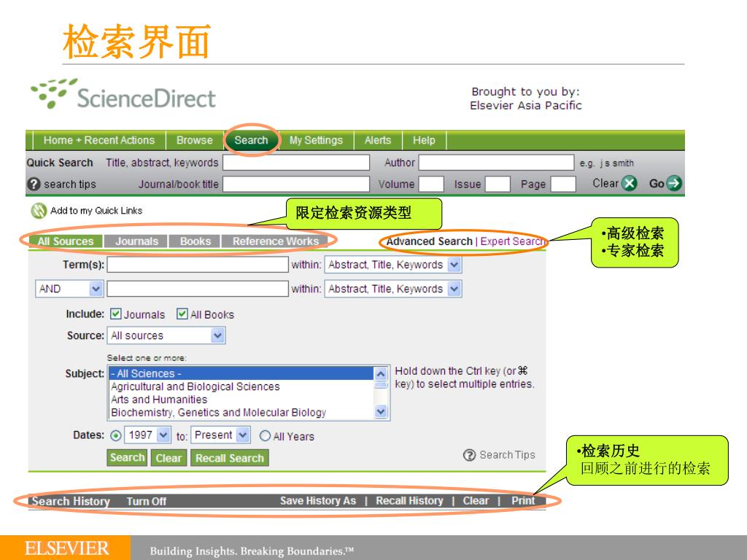
Task: Click the ScienceDirect logo
Action: (123, 94)
